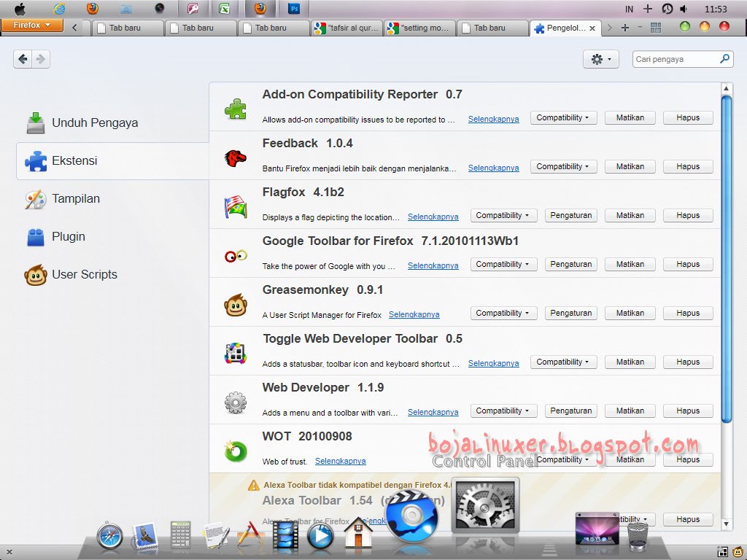This screenshot has height=560, width=747.
Task: Switch to the "tafsir al qur..." tab
Action: tap(347, 28)
